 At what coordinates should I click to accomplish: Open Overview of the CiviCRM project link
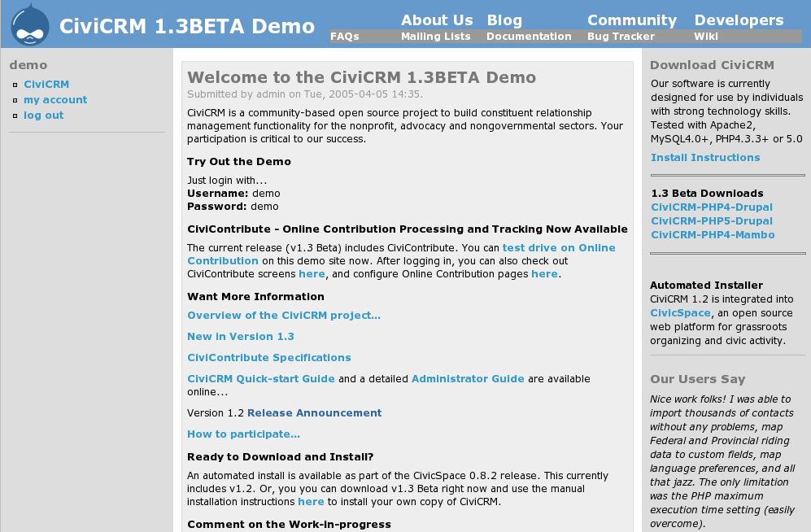pyautogui.click(x=284, y=316)
